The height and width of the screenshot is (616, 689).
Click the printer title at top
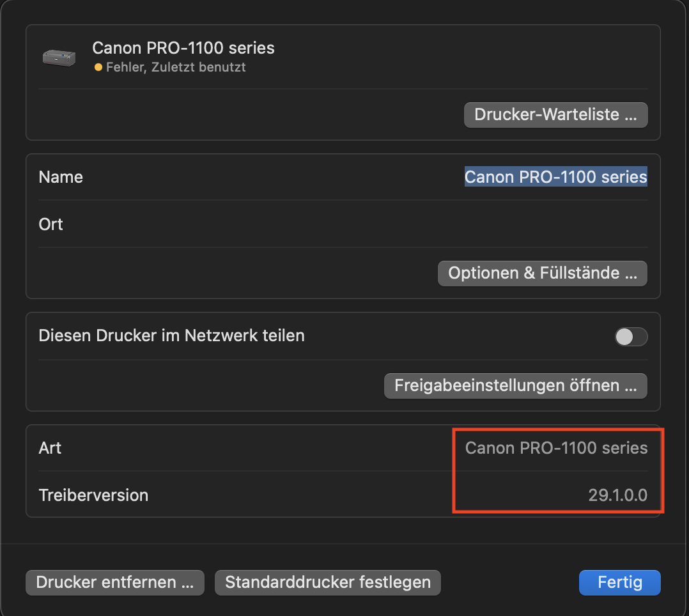pyautogui.click(x=183, y=48)
